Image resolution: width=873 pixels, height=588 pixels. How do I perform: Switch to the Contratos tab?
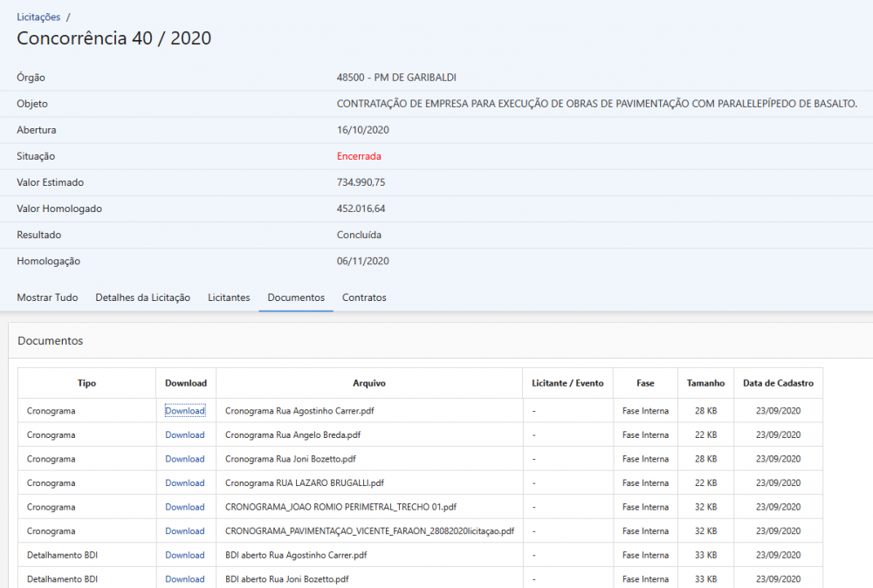coord(364,297)
